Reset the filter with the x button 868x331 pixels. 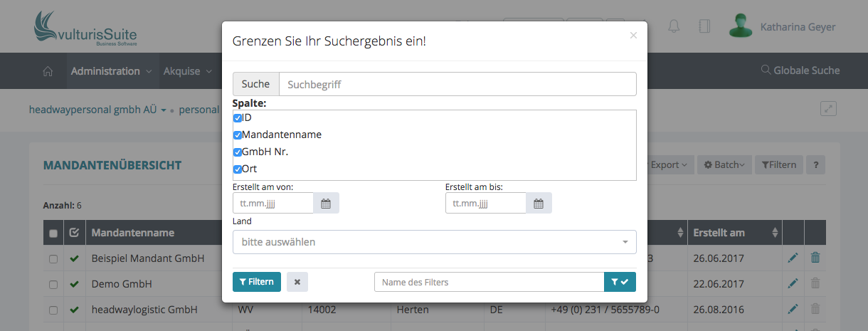click(297, 282)
